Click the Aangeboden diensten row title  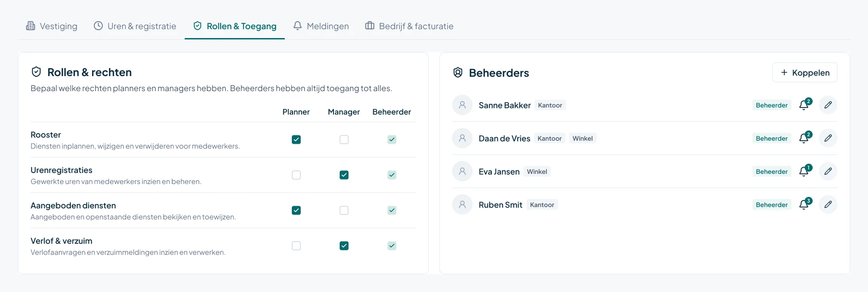[73, 206]
